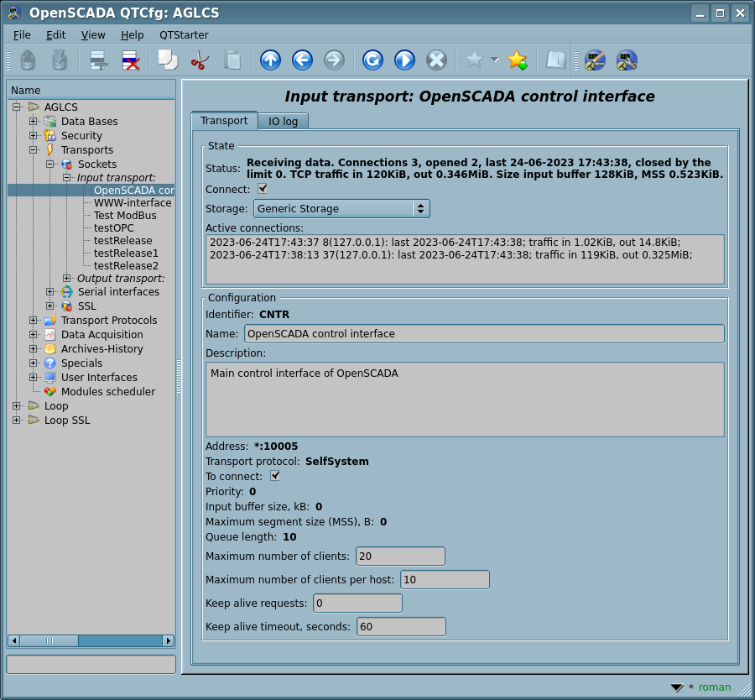Expand the Security node

pyautogui.click(x=34, y=135)
